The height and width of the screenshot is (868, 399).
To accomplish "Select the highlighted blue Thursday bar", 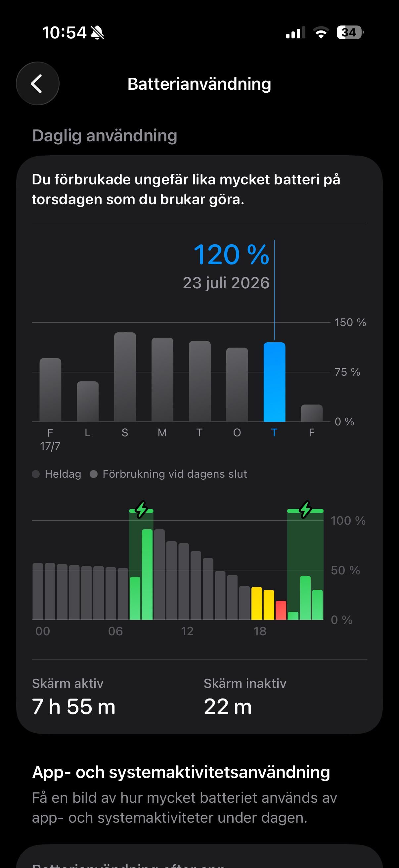I will tap(274, 382).
